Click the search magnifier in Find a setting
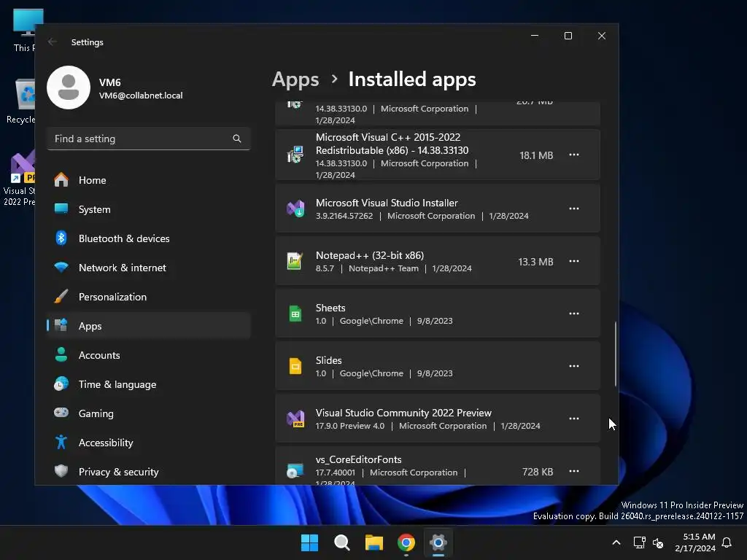 (237, 139)
